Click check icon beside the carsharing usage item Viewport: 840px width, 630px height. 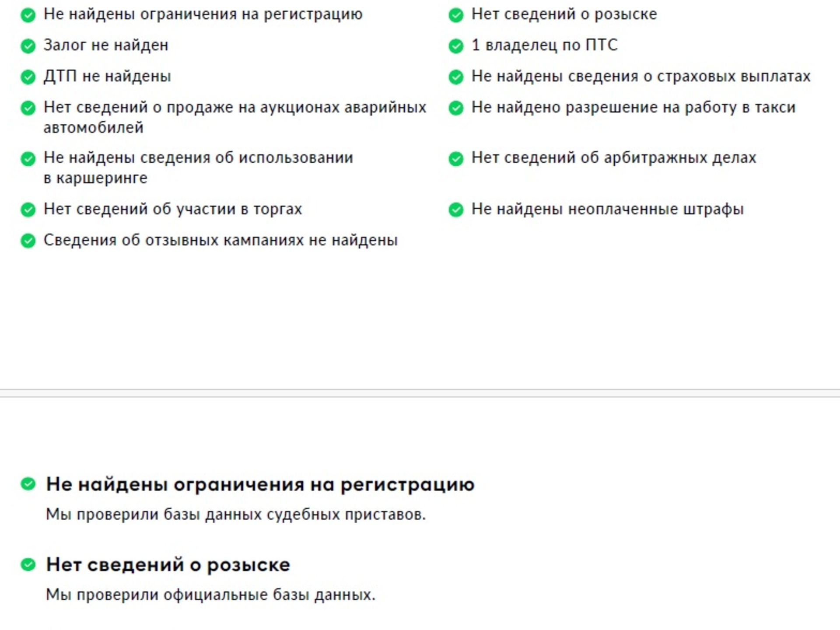point(28,158)
